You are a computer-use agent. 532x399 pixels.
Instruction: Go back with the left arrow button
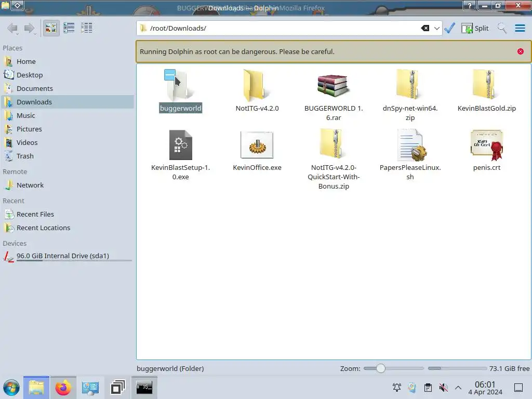pyautogui.click(x=12, y=28)
